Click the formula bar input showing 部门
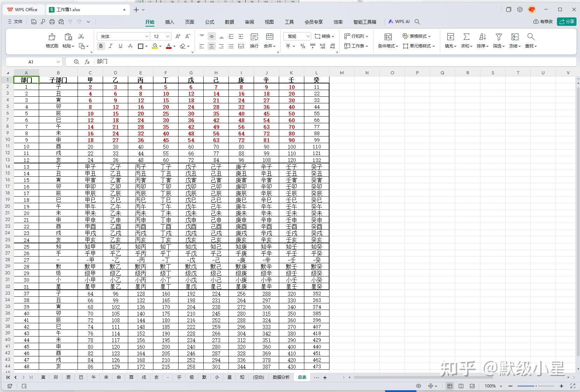580x392 pixels. [335, 62]
